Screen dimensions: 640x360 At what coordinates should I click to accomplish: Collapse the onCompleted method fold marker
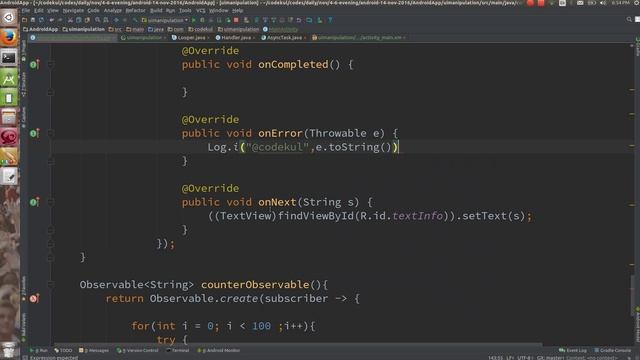pos(51,64)
